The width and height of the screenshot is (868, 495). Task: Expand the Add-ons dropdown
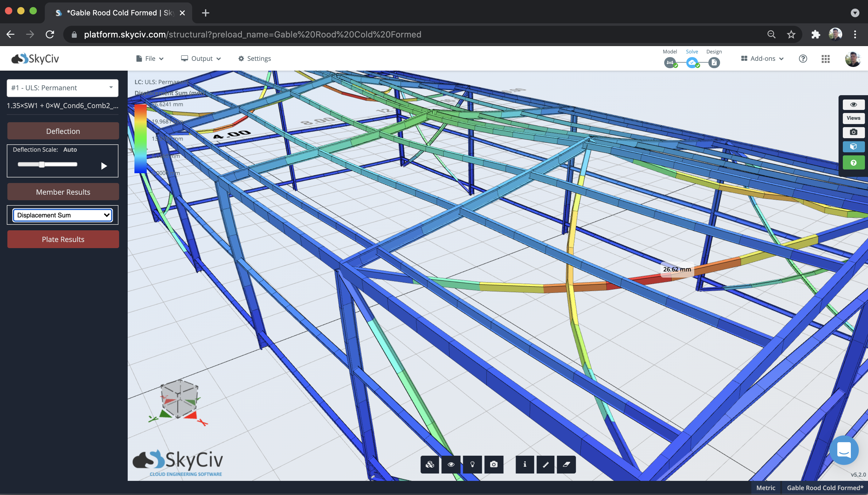point(762,58)
